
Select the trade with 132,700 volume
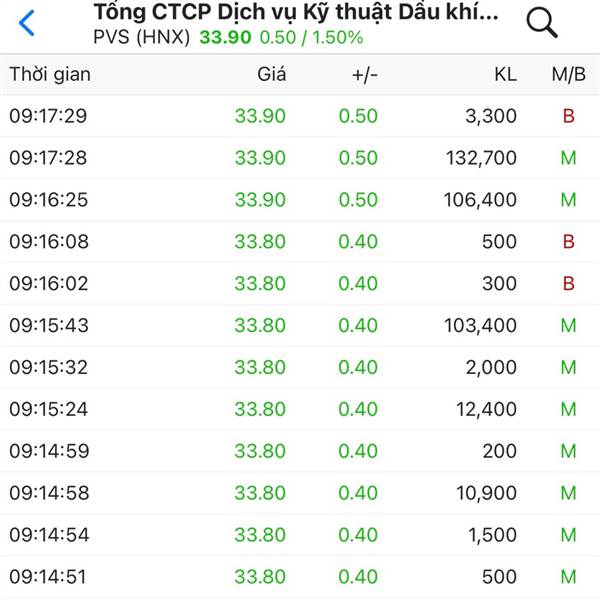click(x=300, y=158)
